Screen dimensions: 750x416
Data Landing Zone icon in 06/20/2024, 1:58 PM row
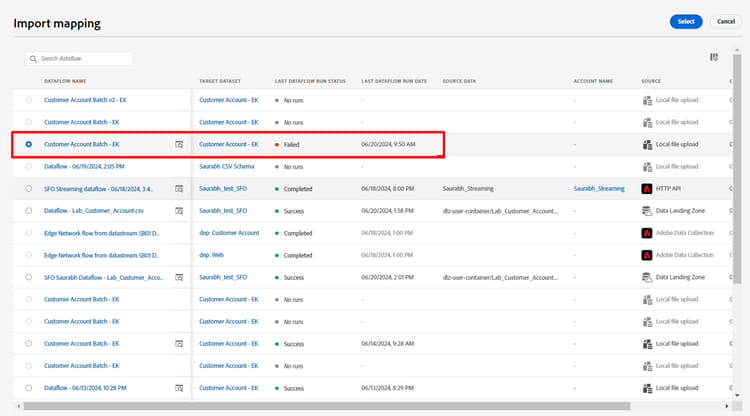647,211
